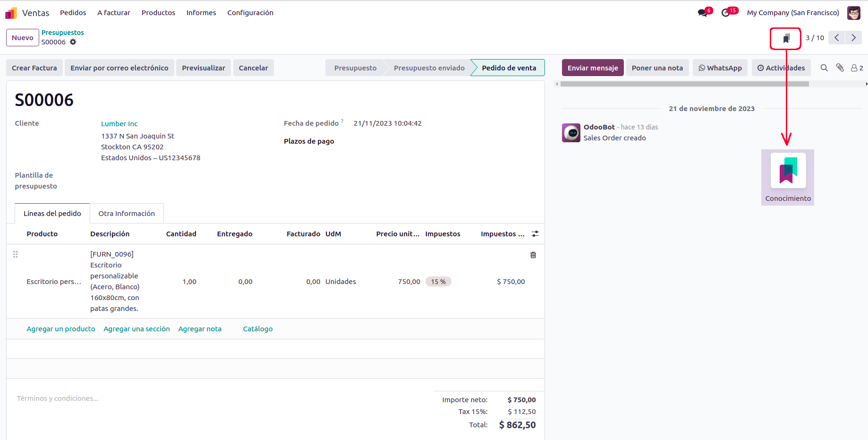Open the optional columns toggle in table header
Screen dimensions: 868x440
(x=535, y=234)
